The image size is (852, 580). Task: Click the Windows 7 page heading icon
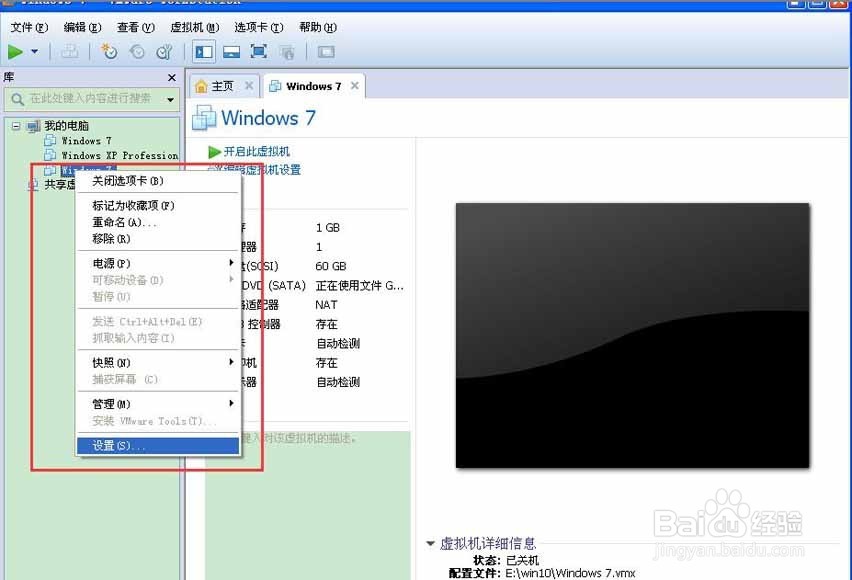click(x=204, y=117)
